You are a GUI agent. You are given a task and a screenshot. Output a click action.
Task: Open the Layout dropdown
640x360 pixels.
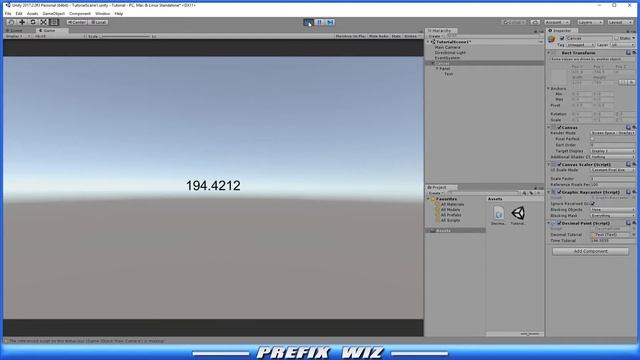pyautogui.click(x=620, y=22)
